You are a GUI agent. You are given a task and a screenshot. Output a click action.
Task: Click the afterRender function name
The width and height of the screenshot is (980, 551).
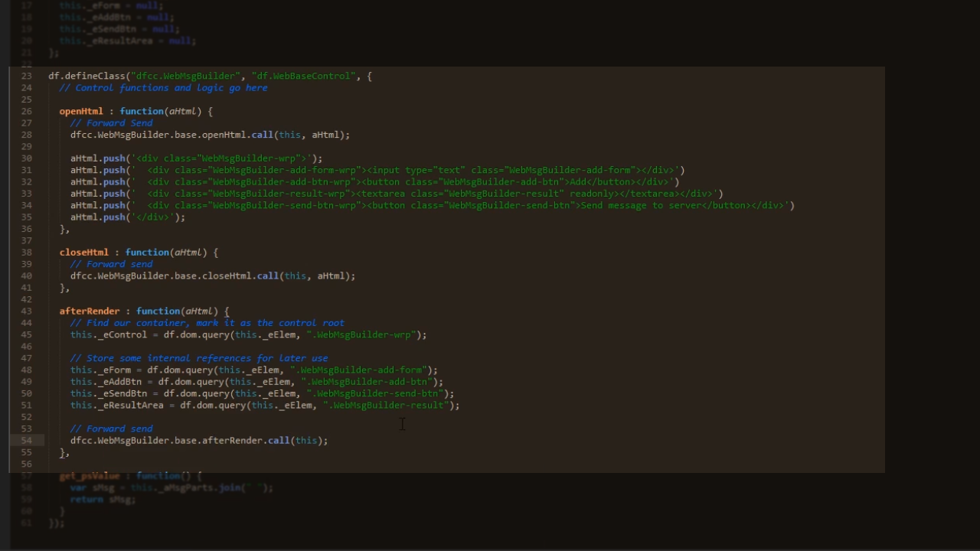click(90, 311)
